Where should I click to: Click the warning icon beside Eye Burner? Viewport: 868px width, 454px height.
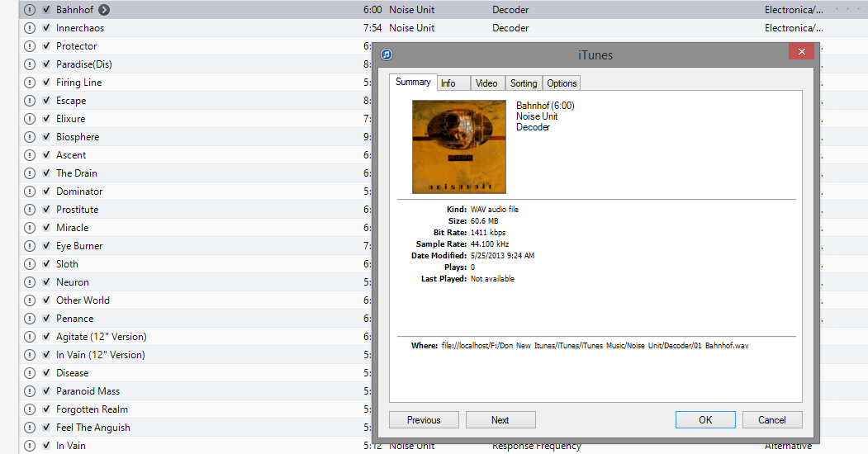30,246
